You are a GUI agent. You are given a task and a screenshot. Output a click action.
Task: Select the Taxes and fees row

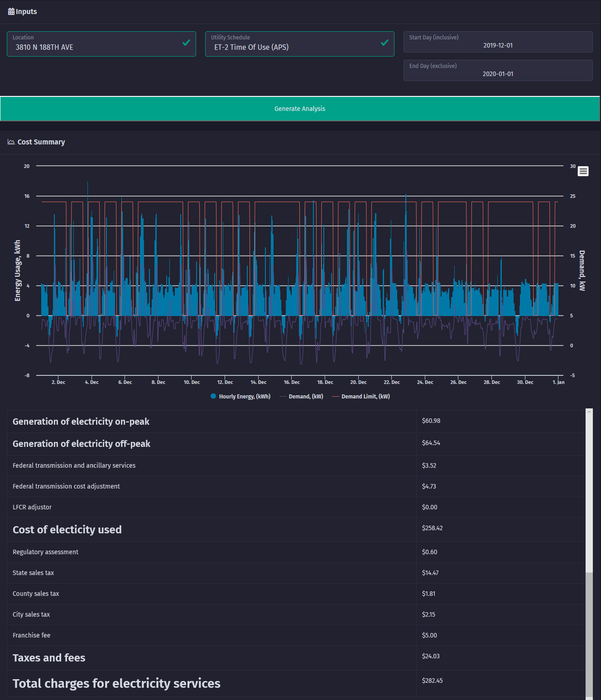tap(296, 658)
